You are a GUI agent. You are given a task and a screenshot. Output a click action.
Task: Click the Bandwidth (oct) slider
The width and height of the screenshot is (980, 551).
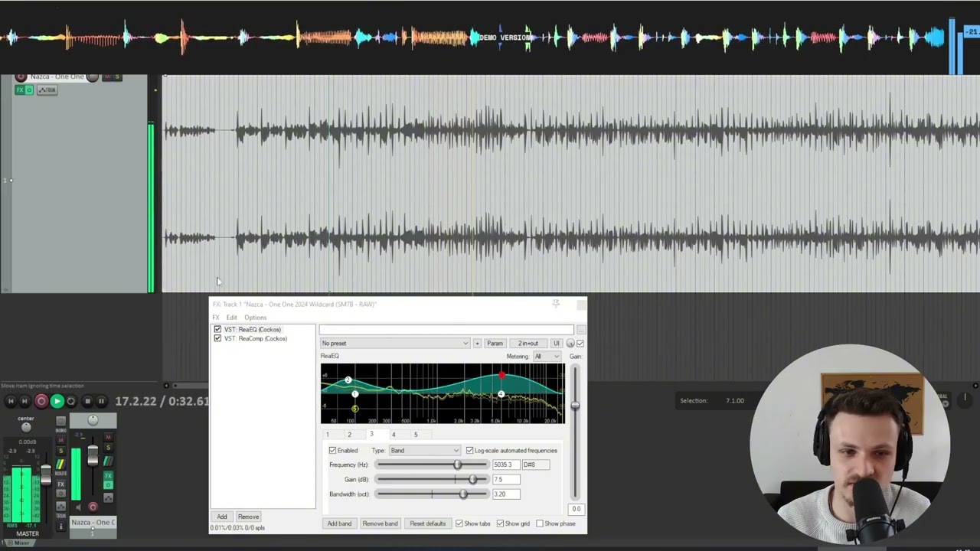pos(432,494)
